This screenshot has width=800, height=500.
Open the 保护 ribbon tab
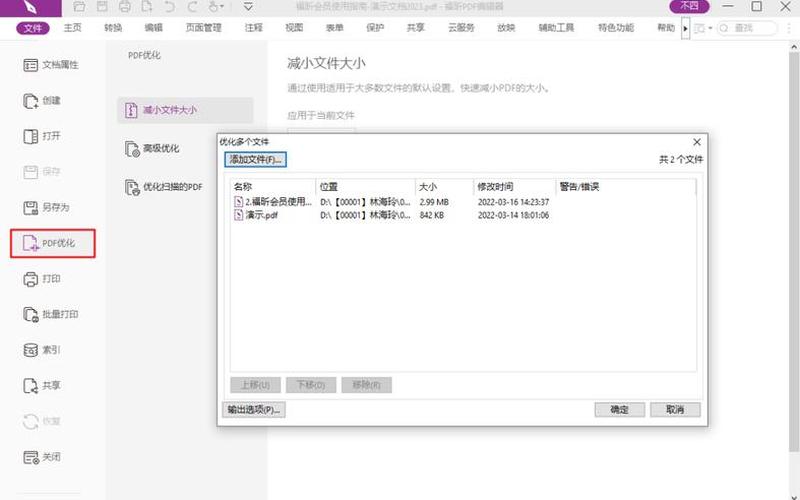(x=375, y=28)
